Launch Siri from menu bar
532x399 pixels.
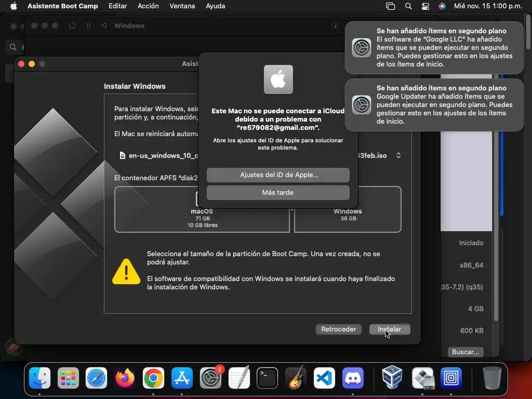pyautogui.click(x=442, y=6)
